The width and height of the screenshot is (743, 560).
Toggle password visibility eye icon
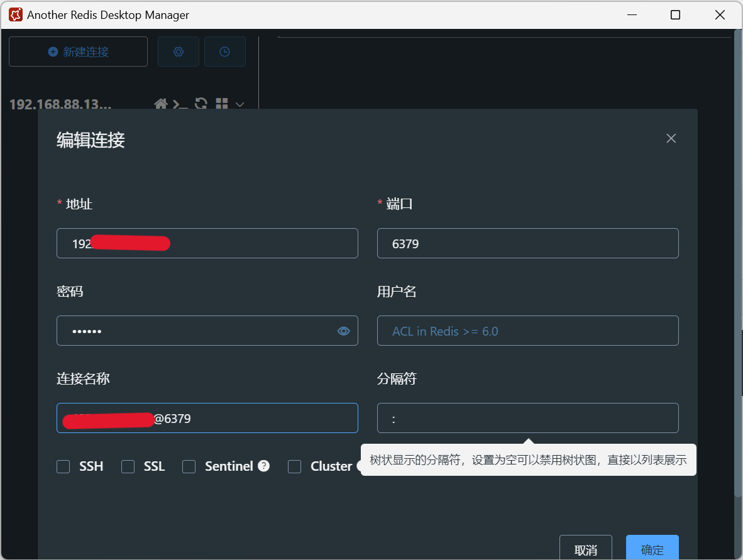(343, 331)
